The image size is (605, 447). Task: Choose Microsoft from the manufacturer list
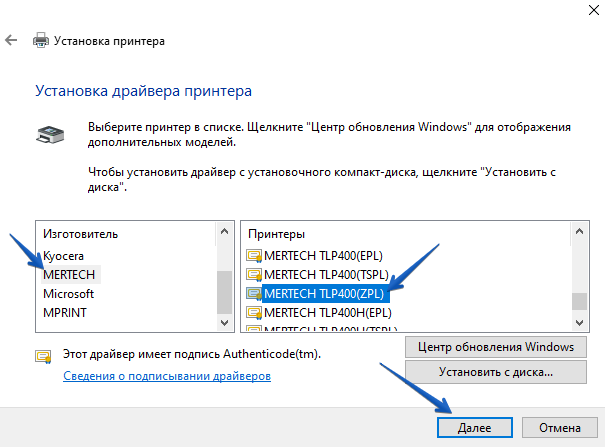[68, 294]
